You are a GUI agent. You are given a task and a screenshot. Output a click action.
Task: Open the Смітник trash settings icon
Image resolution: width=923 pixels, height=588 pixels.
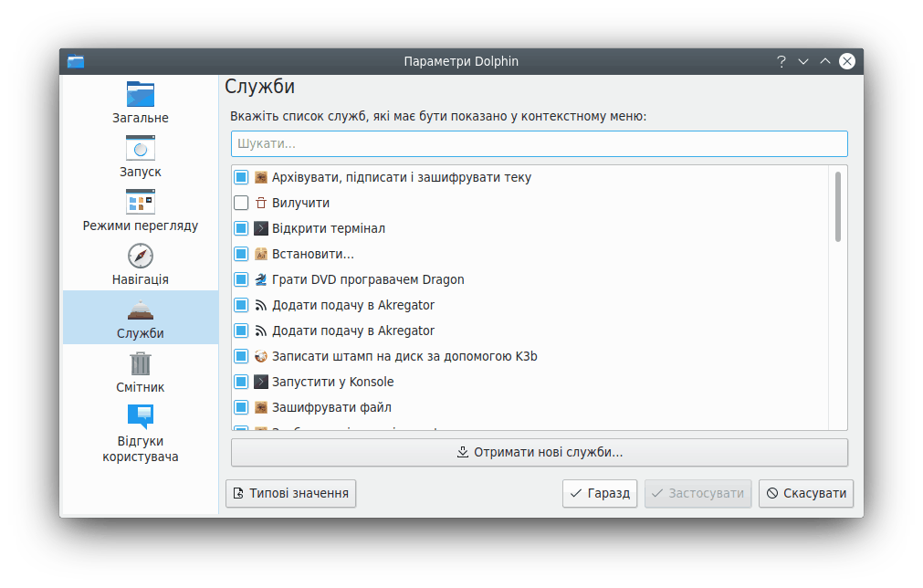coord(140,363)
